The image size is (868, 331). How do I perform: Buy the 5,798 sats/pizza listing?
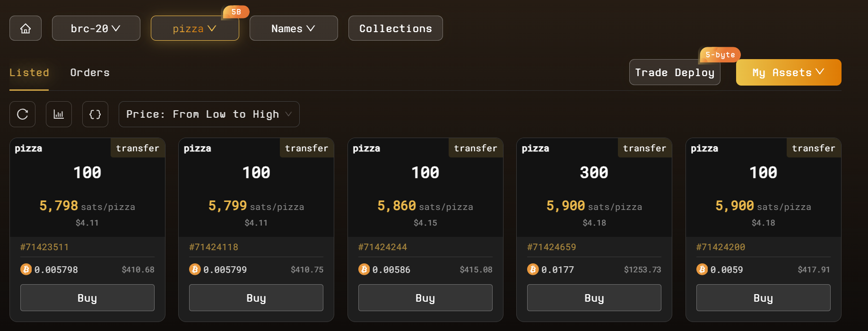click(x=87, y=298)
